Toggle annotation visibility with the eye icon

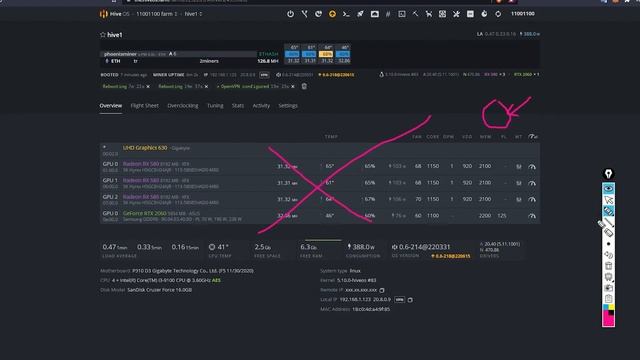coord(608,189)
